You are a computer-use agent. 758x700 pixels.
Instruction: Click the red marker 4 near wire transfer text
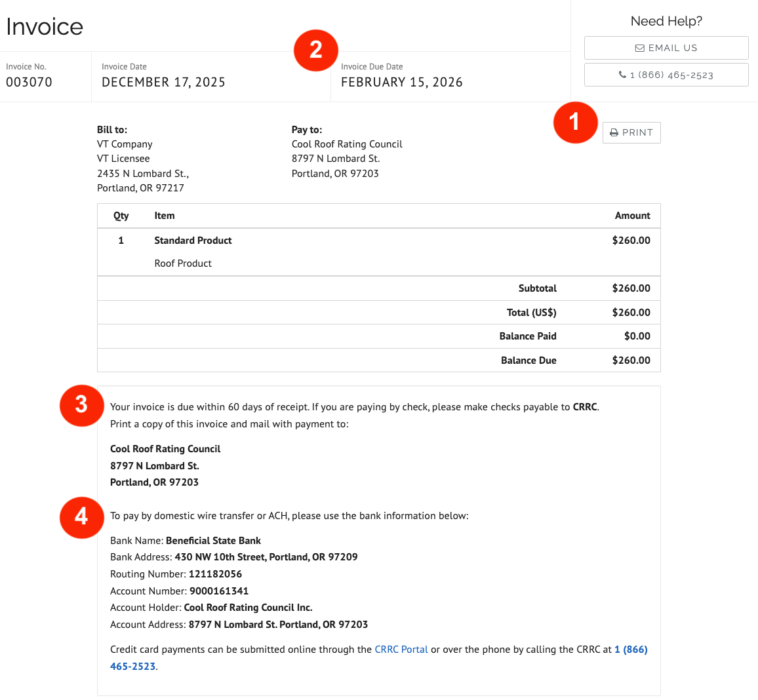click(81, 517)
